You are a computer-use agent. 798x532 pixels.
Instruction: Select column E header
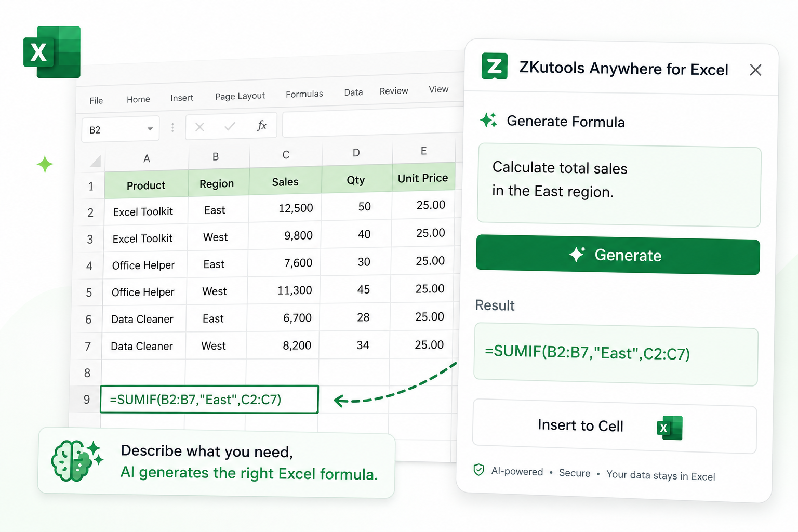click(x=424, y=151)
